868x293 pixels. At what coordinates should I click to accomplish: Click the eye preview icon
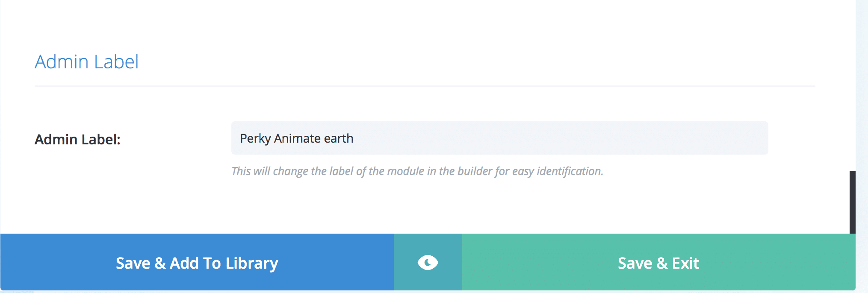coord(428,262)
